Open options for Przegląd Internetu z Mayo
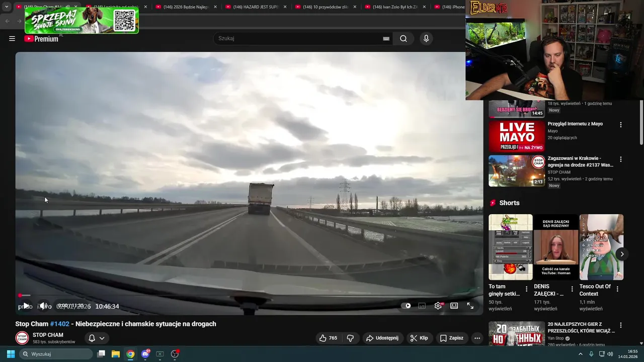The height and width of the screenshot is (362, 644). click(620, 125)
